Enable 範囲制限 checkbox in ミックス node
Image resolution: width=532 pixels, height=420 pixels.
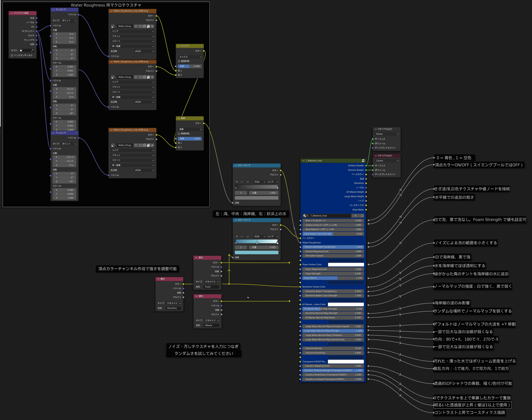coord(179,61)
